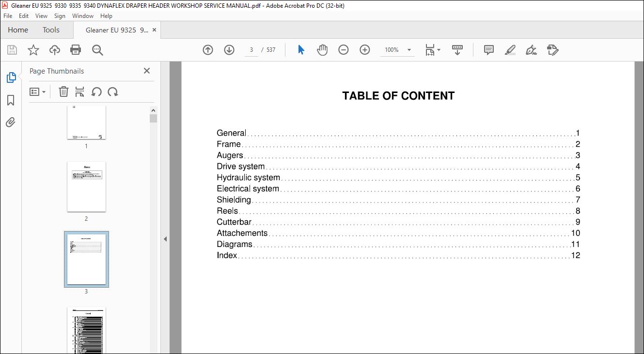
Task: Open the Sign document tool
Action: coord(531,50)
